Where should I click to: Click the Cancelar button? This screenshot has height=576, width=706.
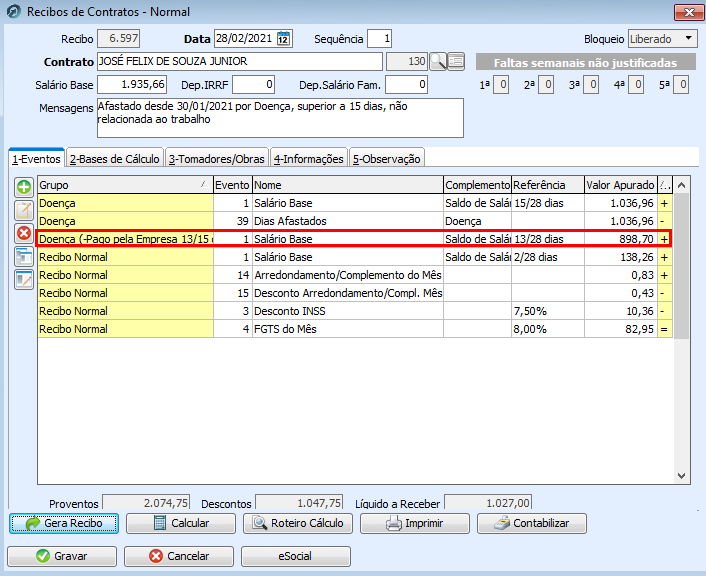coord(179,556)
